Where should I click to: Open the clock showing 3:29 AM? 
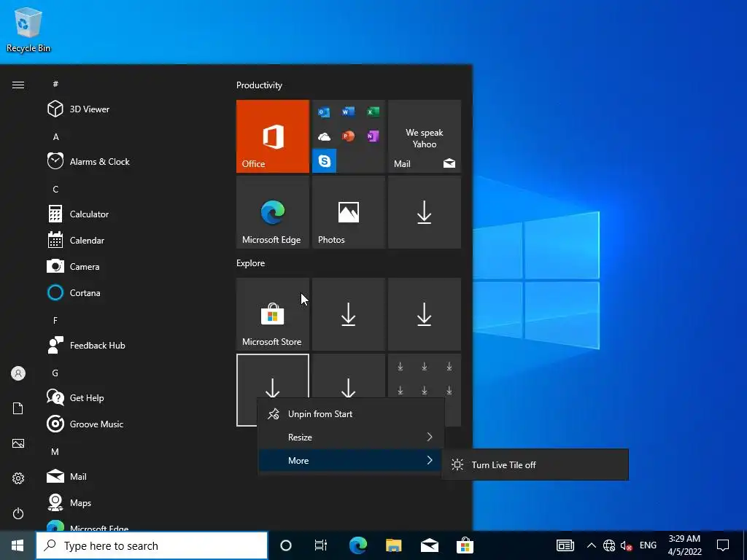coord(684,545)
